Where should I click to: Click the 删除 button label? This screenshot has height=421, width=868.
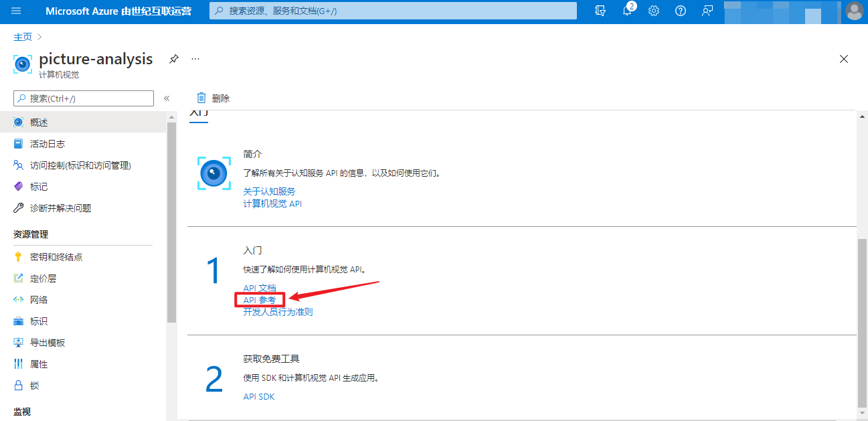click(221, 98)
